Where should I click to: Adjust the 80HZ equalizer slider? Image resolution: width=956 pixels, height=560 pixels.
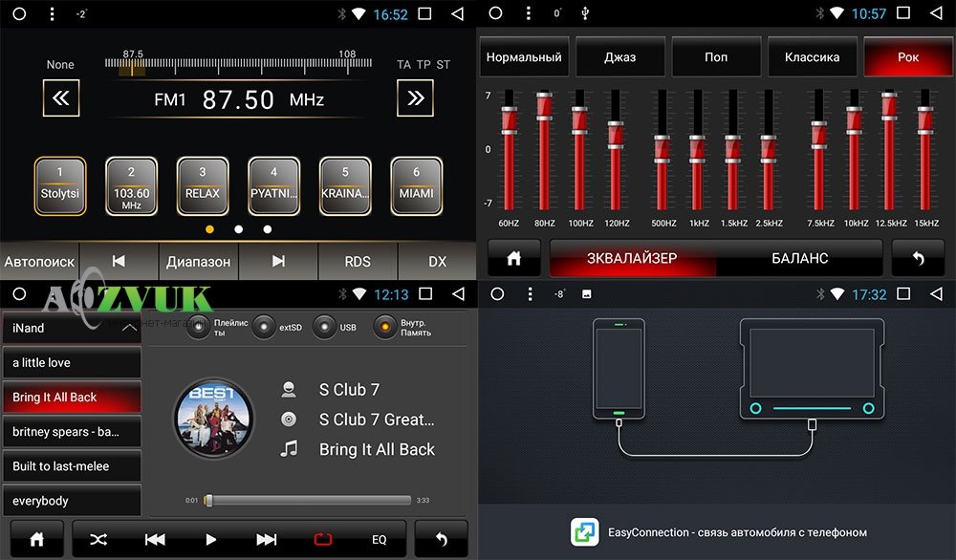pos(545,105)
